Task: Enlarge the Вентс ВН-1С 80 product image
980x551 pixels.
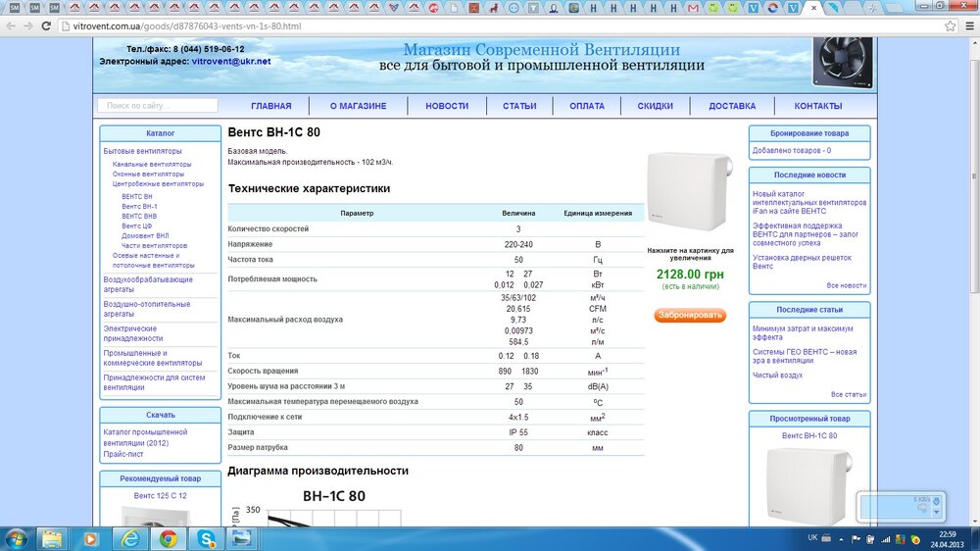Action: click(x=690, y=194)
